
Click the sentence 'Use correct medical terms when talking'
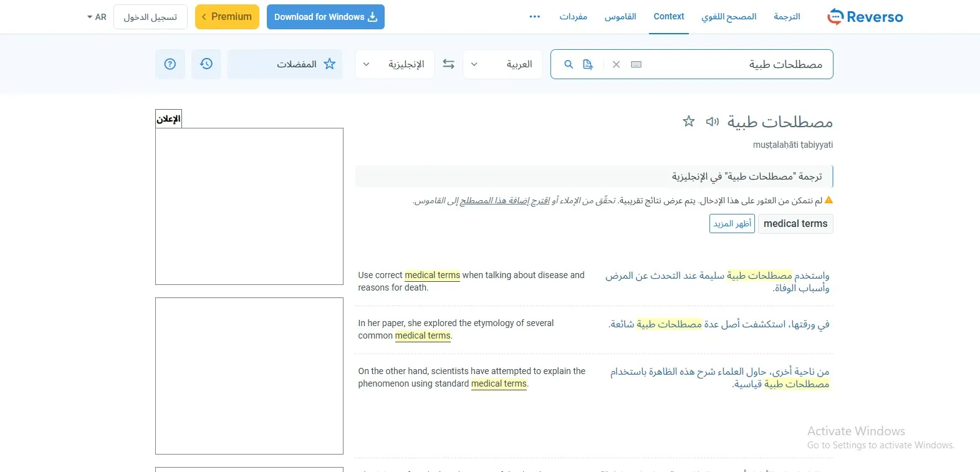pyautogui.click(x=471, y=281)
